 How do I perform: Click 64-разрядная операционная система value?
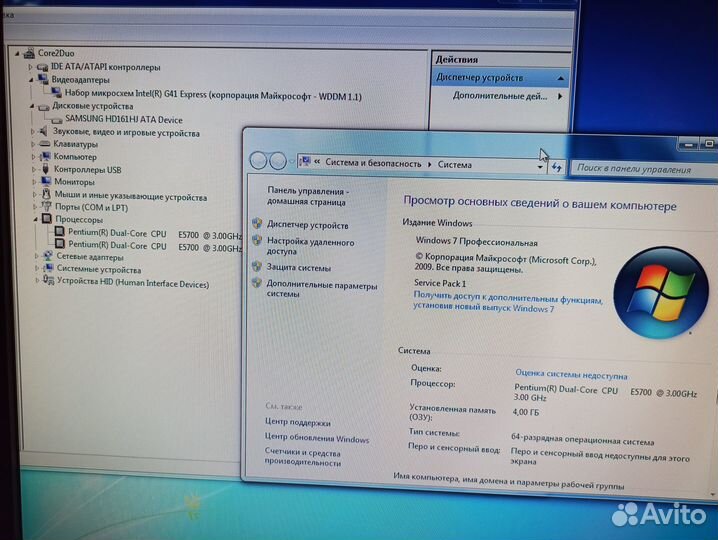[x=582, y=440]
